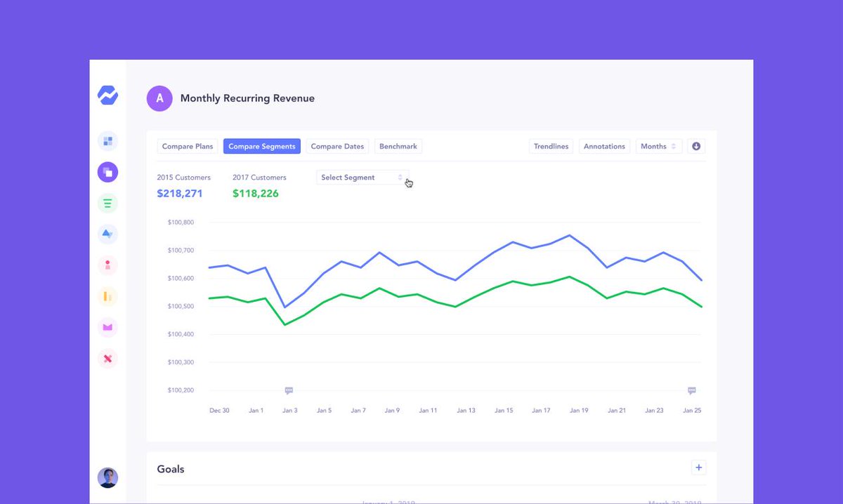The image size is (843, 504).
Task: Open the blue triangle shapes sidebar icon
Action: click(107, 234)
